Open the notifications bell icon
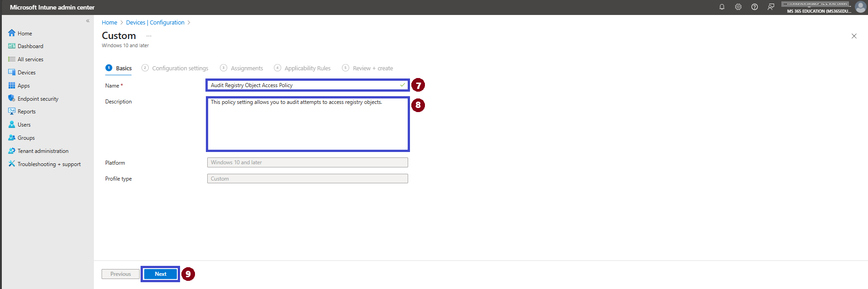Viewport: 868px width, 289px height. click(722, 7)
